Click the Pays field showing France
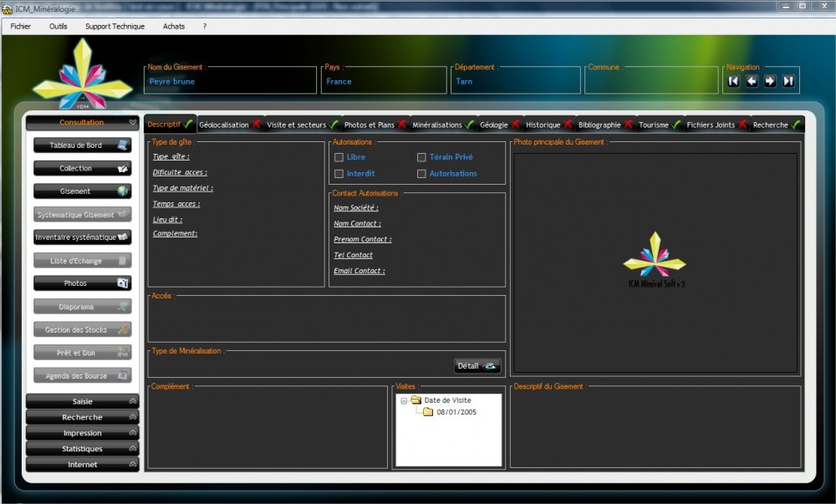The height and width of the screenshot is (504, 836). pyautogui.click(x=384, y=82)
